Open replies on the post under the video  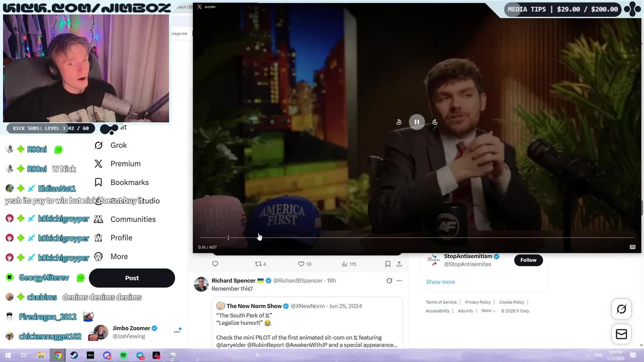(x=215, y=264)
